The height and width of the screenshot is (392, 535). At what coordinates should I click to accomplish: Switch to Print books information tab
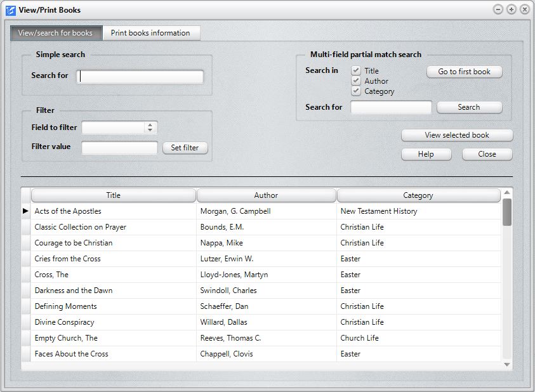coord(150,33)
